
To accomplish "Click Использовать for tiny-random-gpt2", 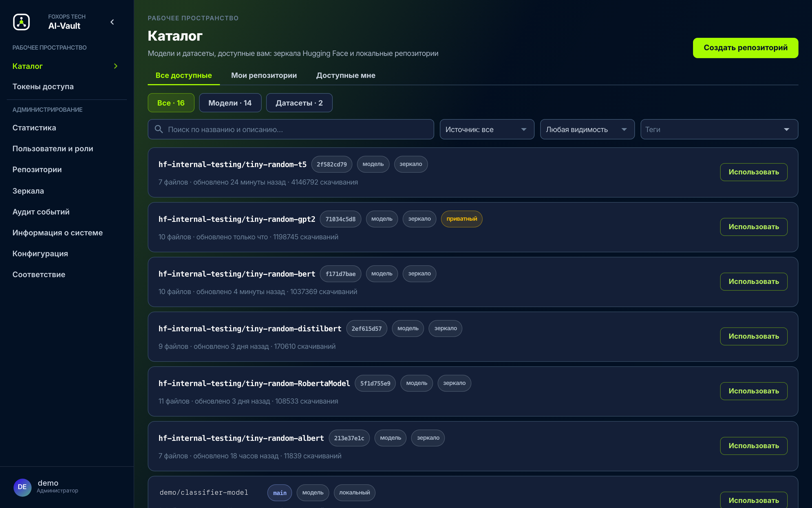I will [753, 227].
